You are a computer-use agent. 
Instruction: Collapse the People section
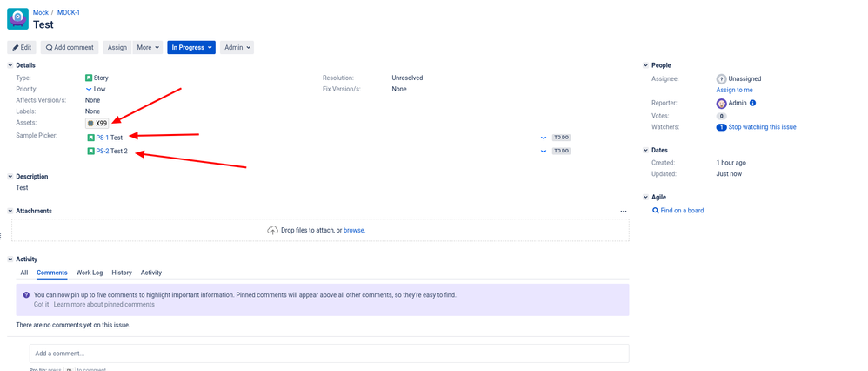click(645, 65)
